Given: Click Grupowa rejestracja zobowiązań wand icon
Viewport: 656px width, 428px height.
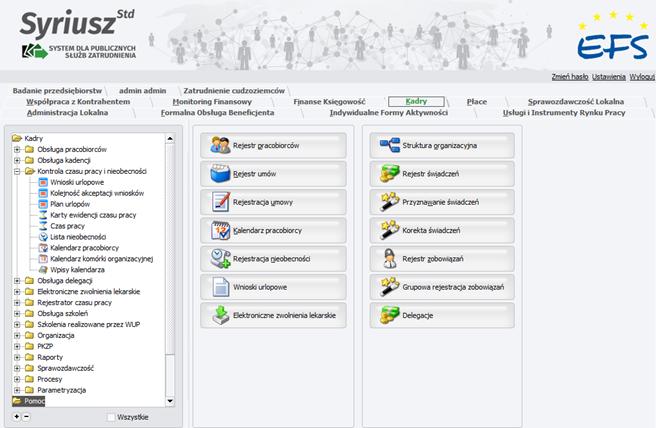Looking at the screenshot, I should click(x=390, y=287).
